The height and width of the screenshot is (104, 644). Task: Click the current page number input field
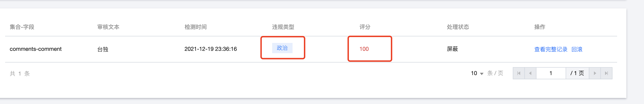(551, 73)
